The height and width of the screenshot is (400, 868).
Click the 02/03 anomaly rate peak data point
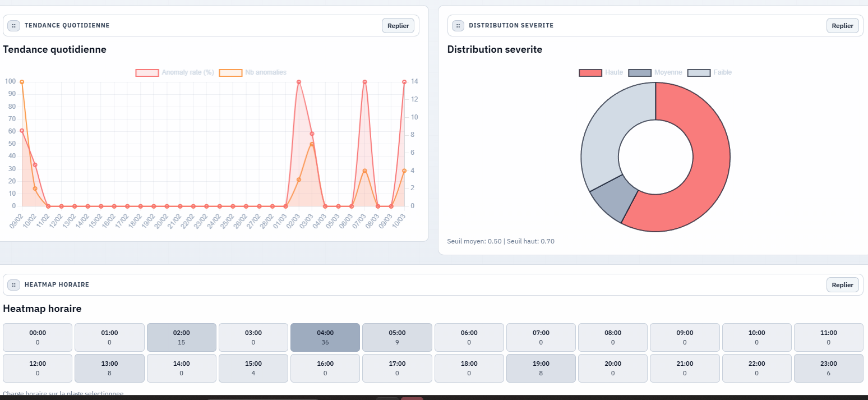point(299,82)
